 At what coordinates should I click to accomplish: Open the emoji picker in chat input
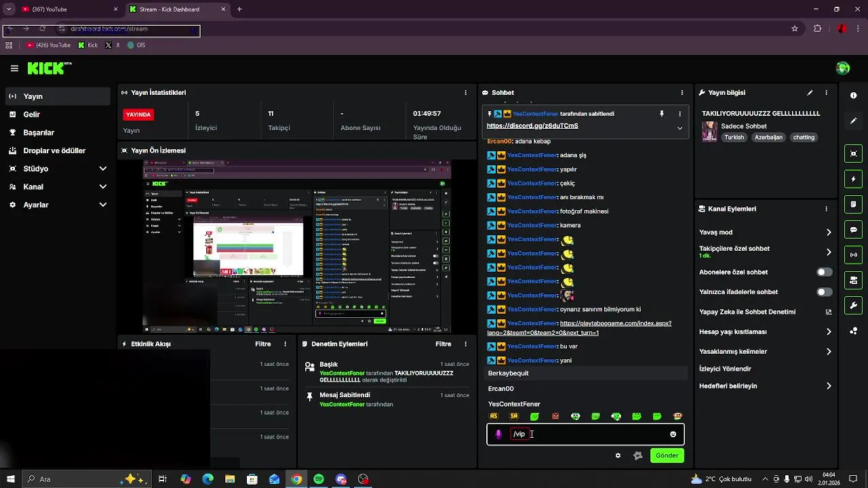pyautogui.click(x=673, y=434)
